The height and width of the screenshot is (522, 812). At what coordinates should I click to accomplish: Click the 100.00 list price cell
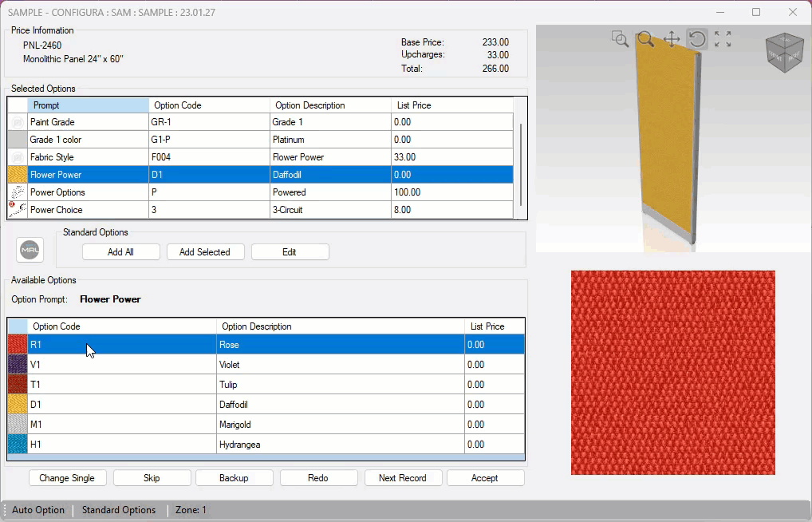coord(452,192)
